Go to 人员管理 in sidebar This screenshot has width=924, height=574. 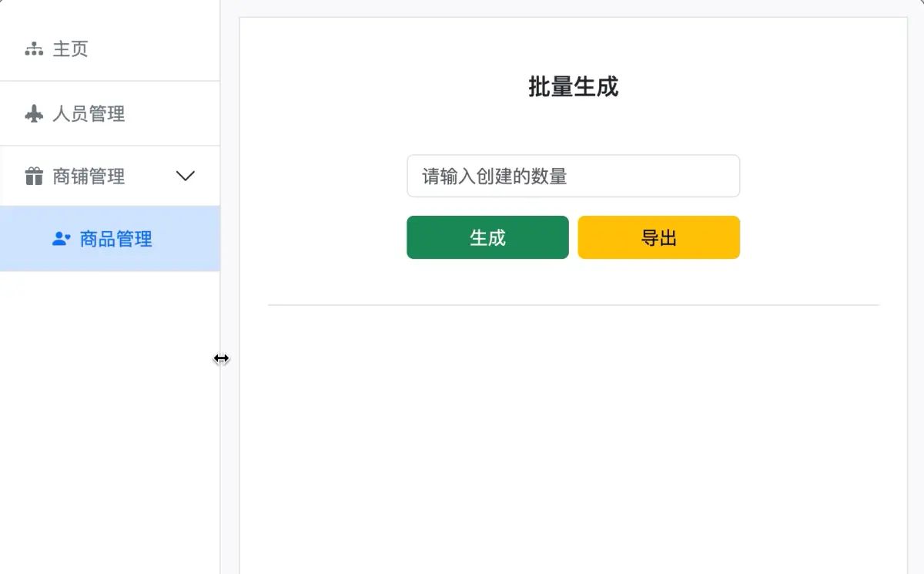[110, 114]
